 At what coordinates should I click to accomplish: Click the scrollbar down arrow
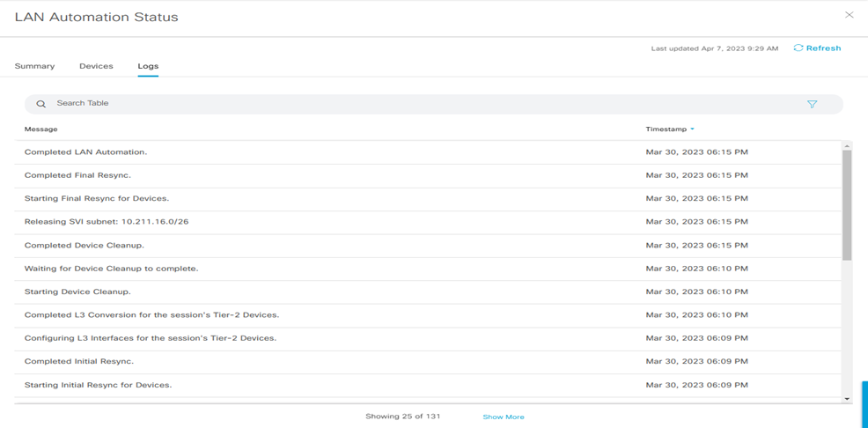point(847,399)
